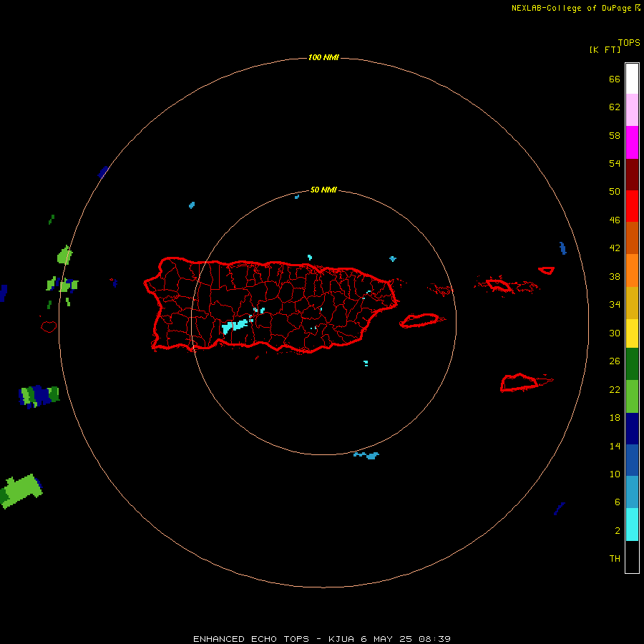Click the "TOPS" legend title
Viewport: 644px width, 644px height.
(629, 43)
